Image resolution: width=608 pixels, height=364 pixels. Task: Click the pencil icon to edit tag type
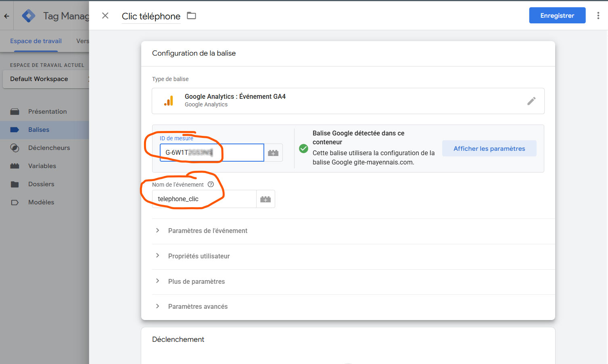pyautogui.click(x=531, y=101)
